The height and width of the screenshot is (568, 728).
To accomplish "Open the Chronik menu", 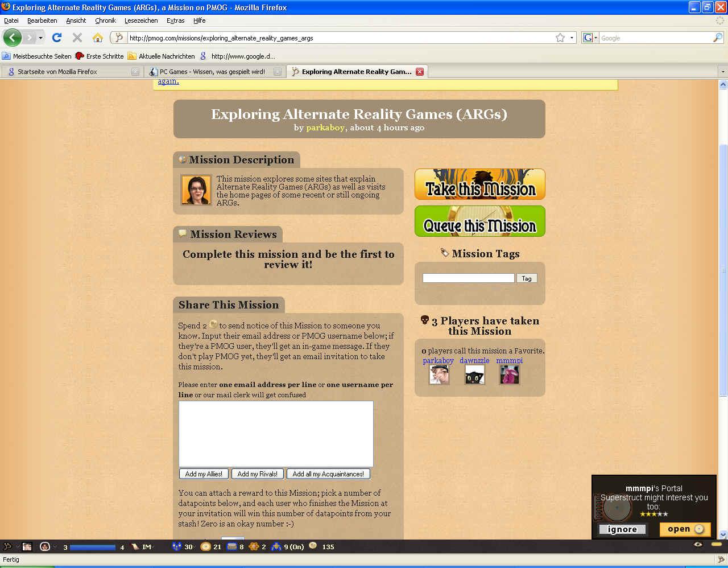I will coord(105,20).
